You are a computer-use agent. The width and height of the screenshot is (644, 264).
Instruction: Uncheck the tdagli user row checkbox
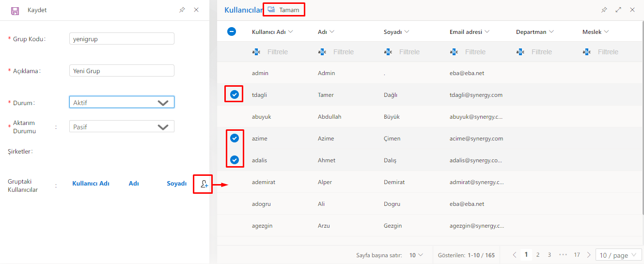[235, 95]
